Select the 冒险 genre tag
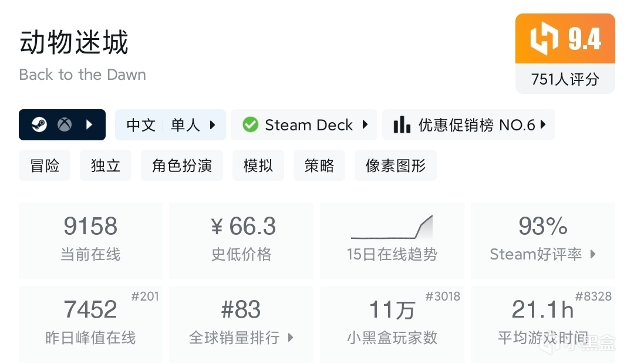 45,166
